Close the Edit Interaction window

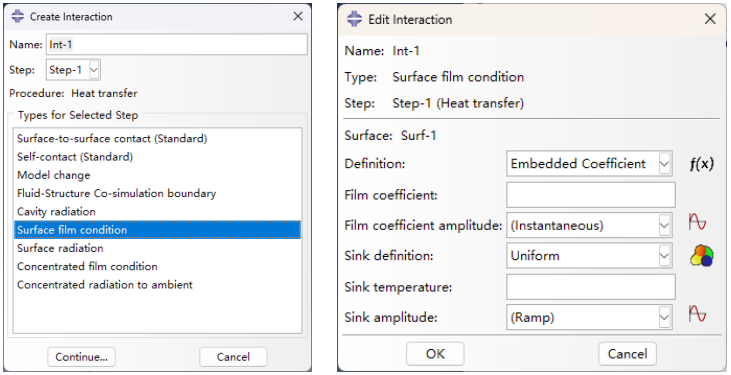pyautogui.click(x=710, y=19)
